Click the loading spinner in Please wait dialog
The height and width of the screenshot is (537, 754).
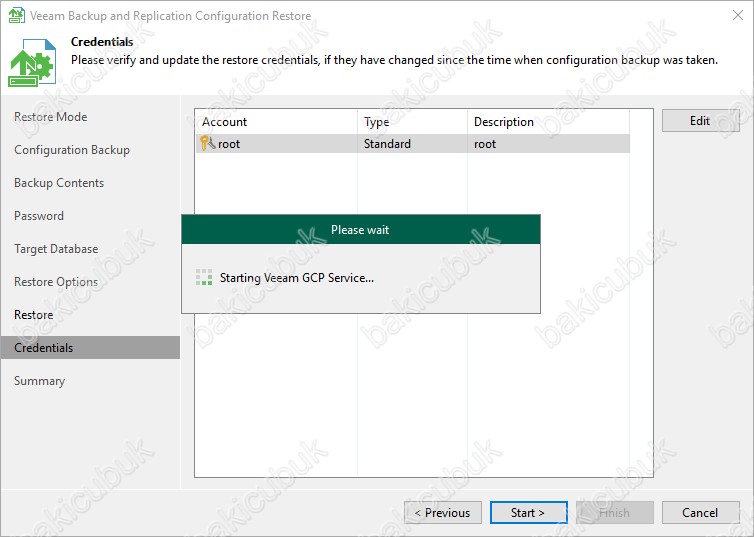(x=204, y=277)
